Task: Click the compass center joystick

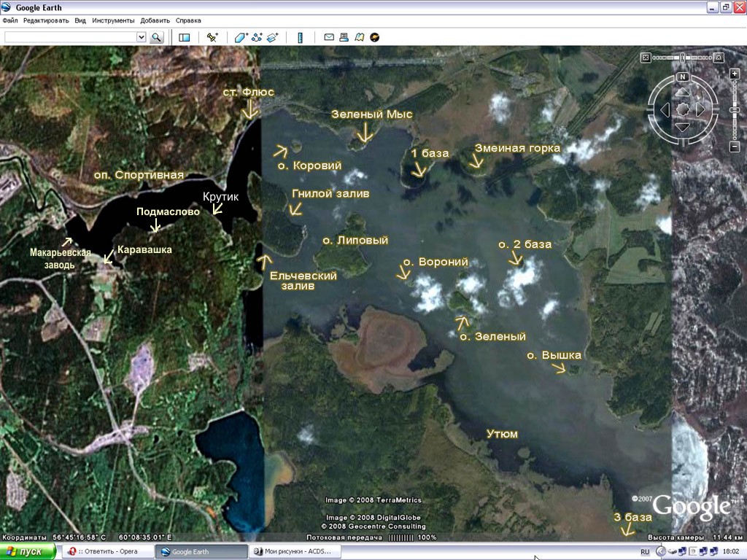Action: pyautogui.click(x=683, y=109)
